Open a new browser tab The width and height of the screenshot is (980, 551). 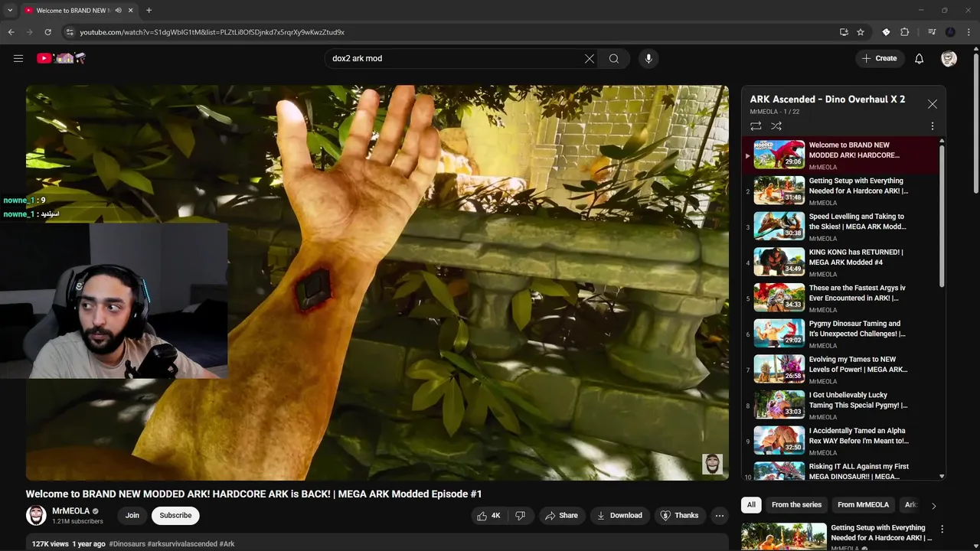[x=149, y=11]
